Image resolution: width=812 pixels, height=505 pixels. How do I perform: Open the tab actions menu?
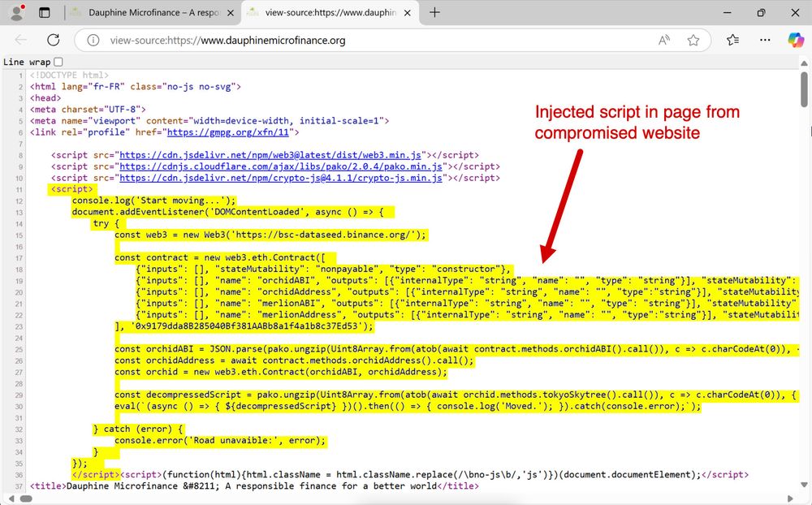pos(45,12)
